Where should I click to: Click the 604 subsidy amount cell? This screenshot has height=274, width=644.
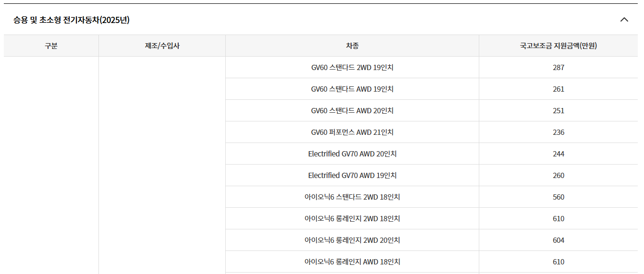click(559, 240)
